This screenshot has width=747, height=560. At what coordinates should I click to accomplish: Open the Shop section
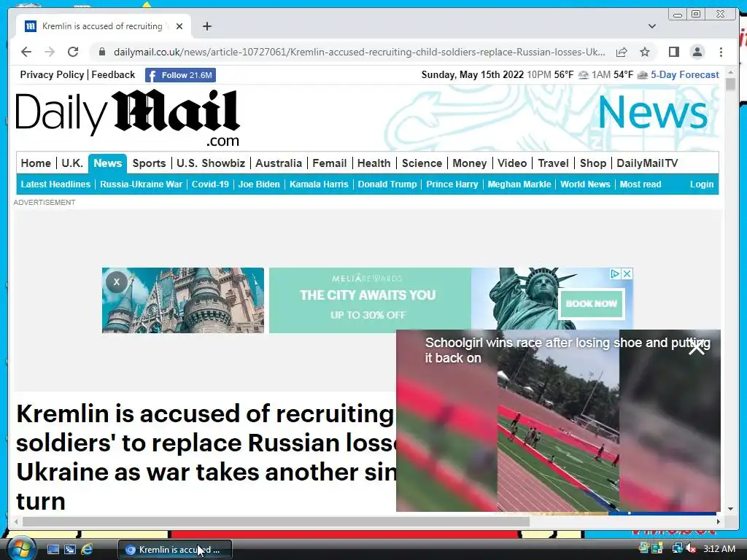point(592,163)
